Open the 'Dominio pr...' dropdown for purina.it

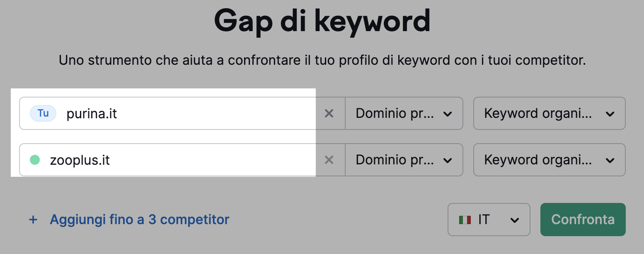(404, 113)
